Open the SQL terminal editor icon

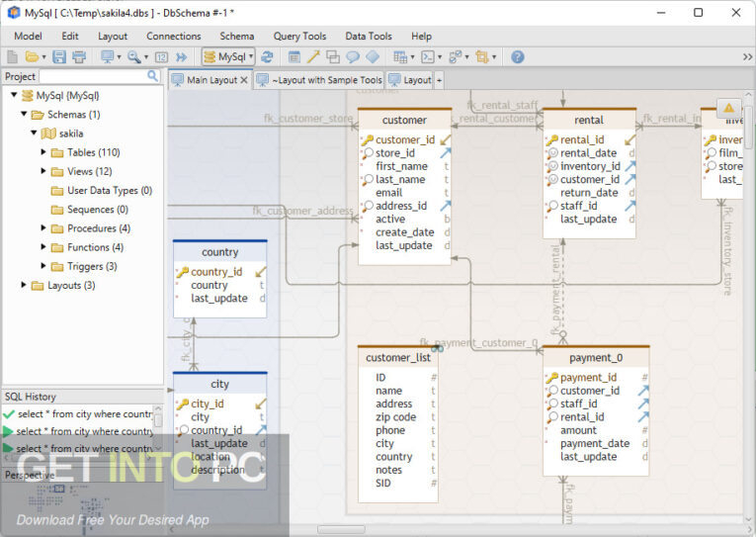tap(427, 57)
